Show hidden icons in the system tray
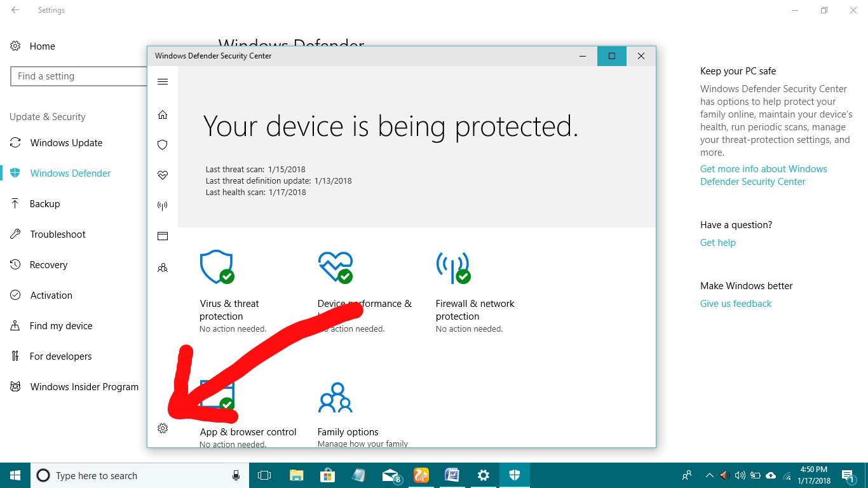This screenshot has width=868, height=488. pos(710,475)
